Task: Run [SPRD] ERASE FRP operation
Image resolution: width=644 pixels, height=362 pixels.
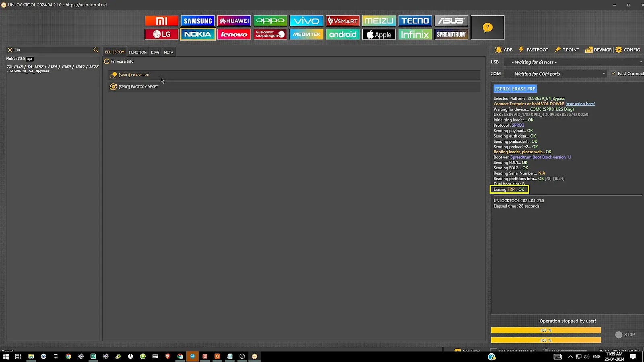Action: (294, 75)
